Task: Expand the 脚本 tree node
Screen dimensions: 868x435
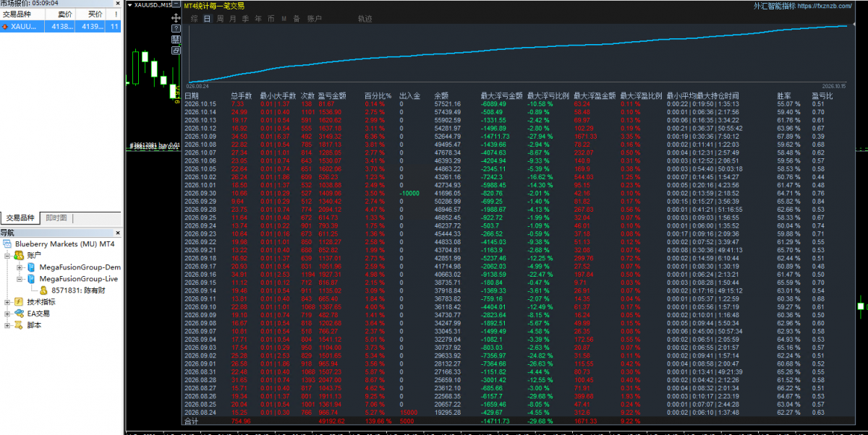Action: tap(7, 325)
